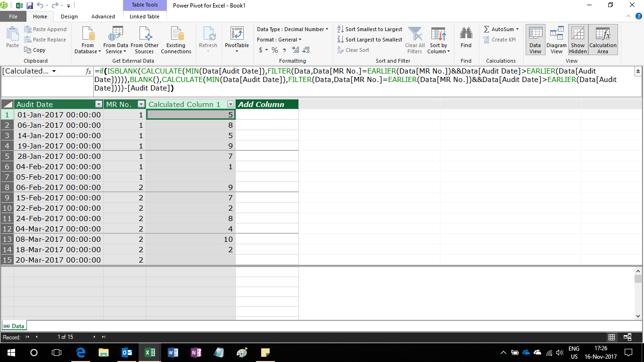Viewport: 644px width, 362px height.
Task: Open the Design ribbon tab
Action: tap(69, 16)
